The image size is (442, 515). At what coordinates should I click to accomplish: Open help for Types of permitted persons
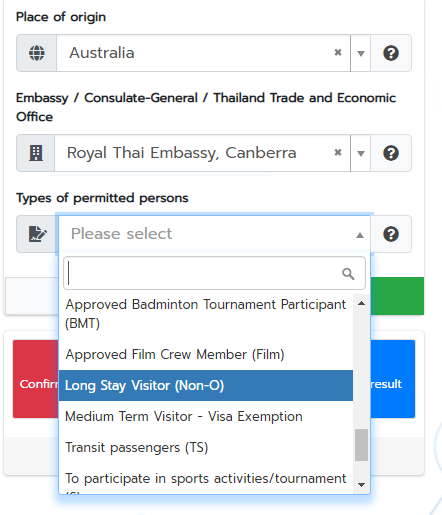tap(391, 234)
